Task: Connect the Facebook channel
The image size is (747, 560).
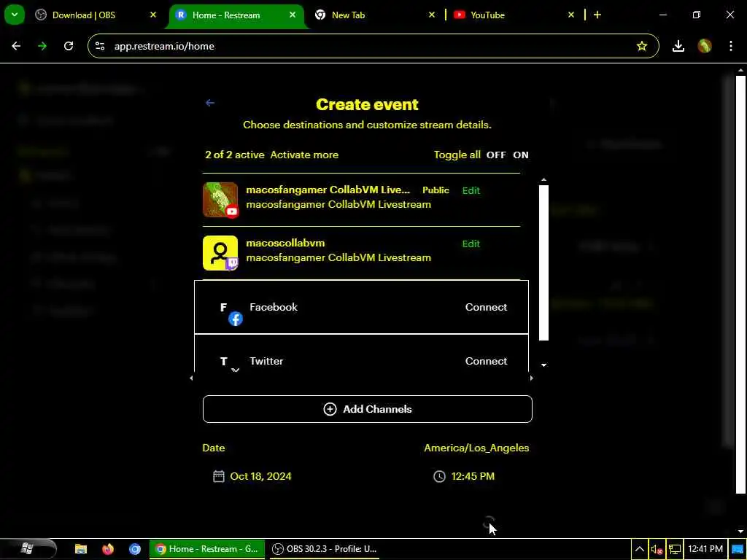Action: (x=486, y=307)
